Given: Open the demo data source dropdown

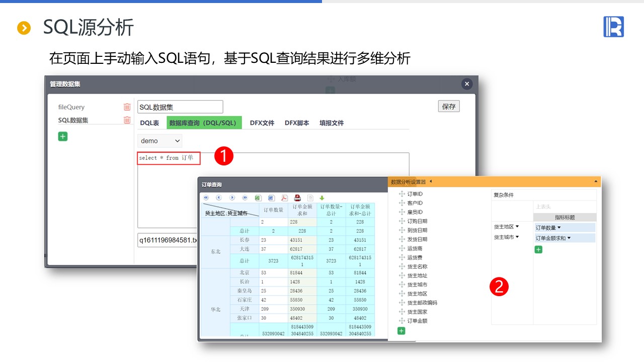Looking at the screenshot, I should click(159, 141).
